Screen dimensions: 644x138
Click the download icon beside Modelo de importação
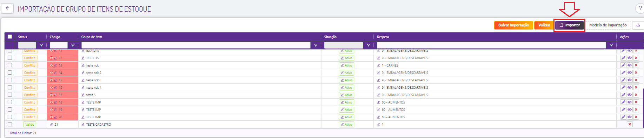pos(638,25)
